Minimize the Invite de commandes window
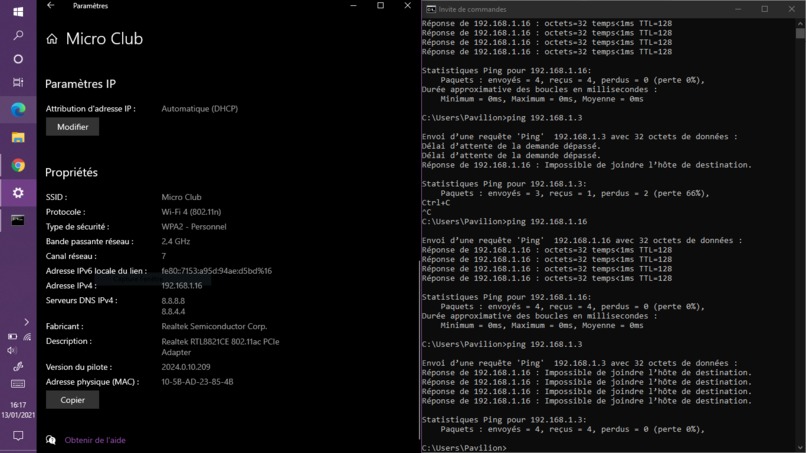 738,9
